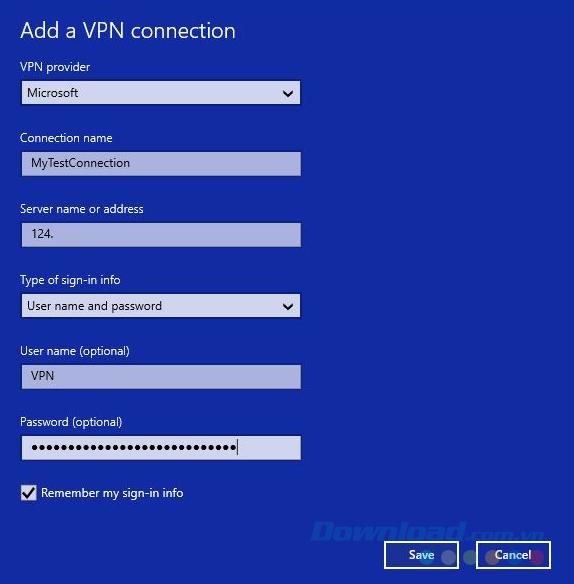Click the chevron arrow beside Microsoft
This screenshot has height=584, width=574.
click(288, 93)
